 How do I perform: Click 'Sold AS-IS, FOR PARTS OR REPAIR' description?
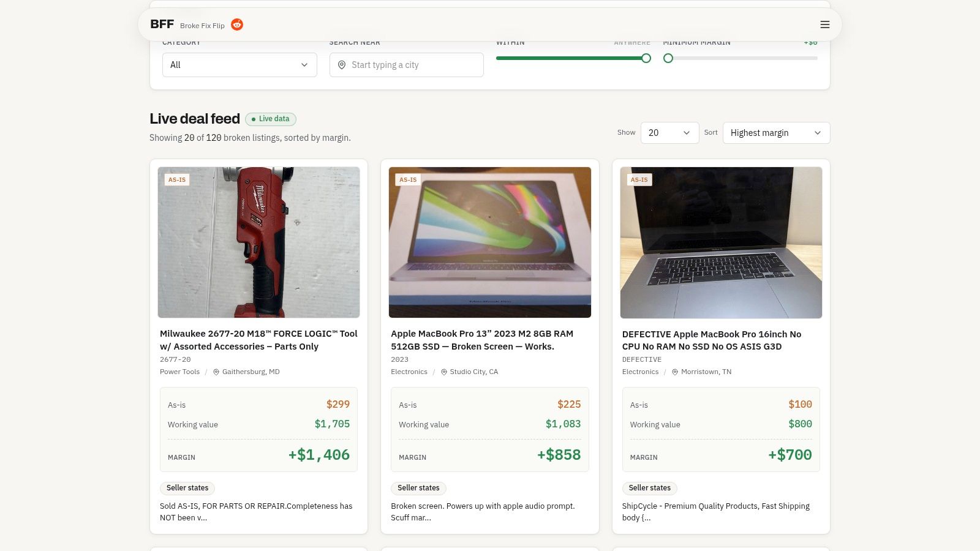(256, 512)
